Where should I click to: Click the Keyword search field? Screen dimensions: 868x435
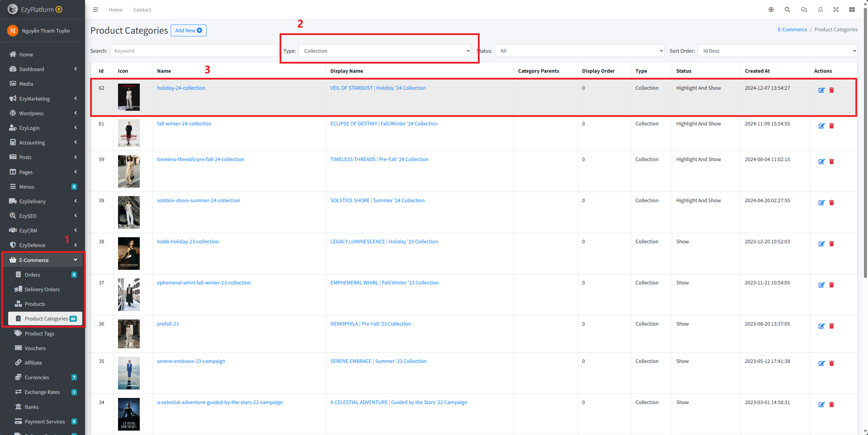tap(194, 51)
